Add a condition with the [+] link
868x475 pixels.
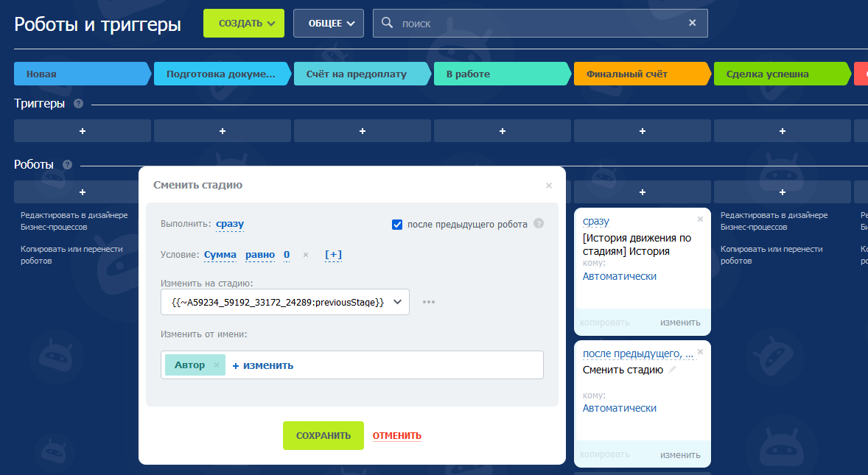point(333,256)
